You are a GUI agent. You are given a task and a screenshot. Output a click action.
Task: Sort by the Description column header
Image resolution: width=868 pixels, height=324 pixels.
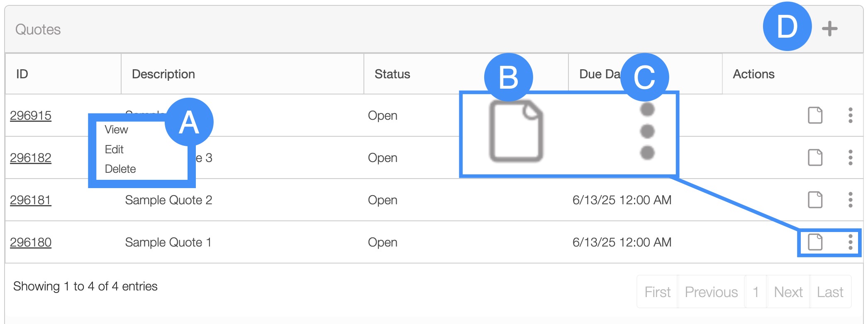point(163,74)
